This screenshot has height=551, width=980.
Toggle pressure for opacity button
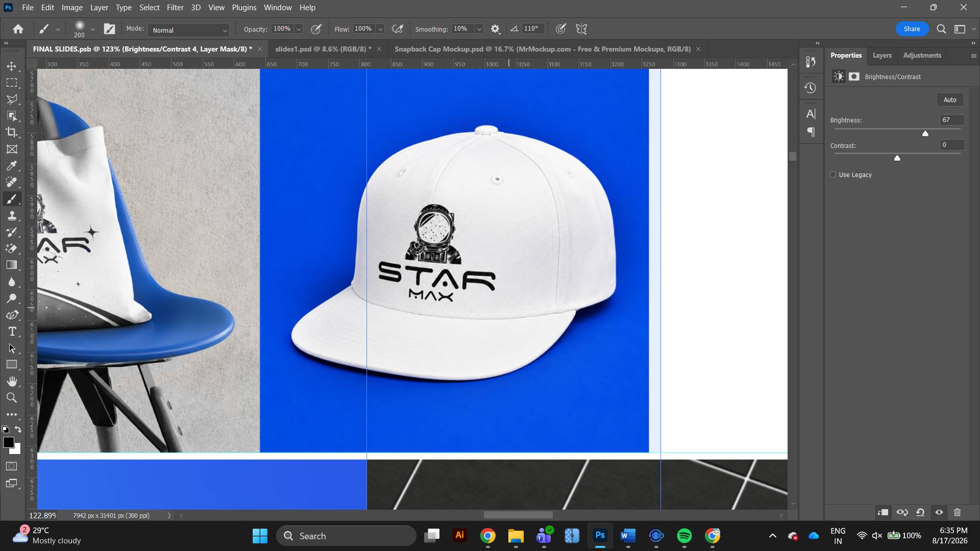(316, 29)
